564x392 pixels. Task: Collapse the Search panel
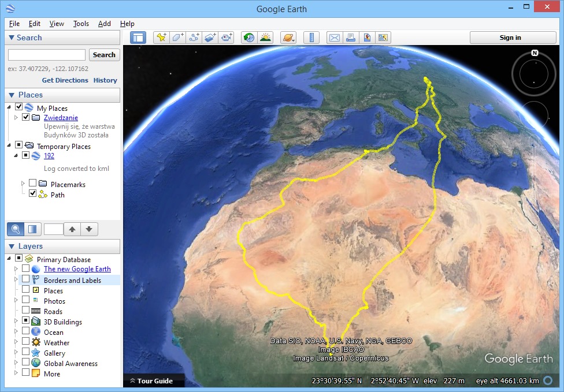click(12, 38)
